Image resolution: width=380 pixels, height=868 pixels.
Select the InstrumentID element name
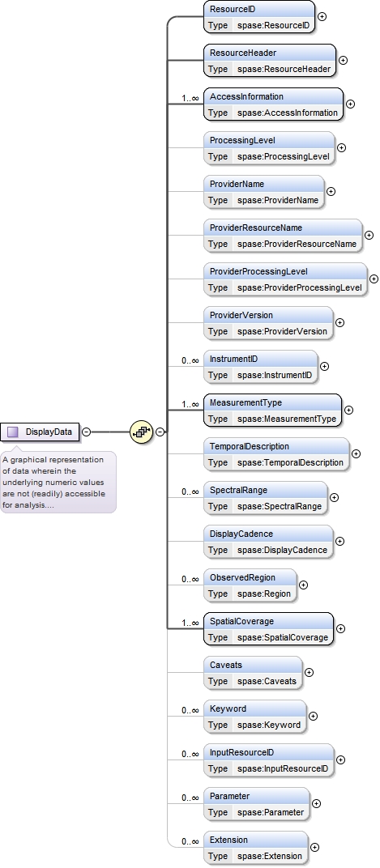coord(234,360)
